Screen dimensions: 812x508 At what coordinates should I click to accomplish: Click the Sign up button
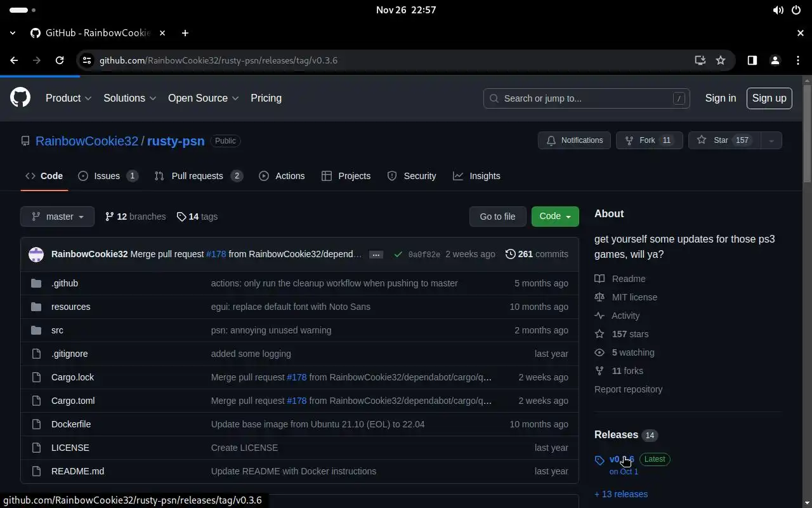click(769, 98)
